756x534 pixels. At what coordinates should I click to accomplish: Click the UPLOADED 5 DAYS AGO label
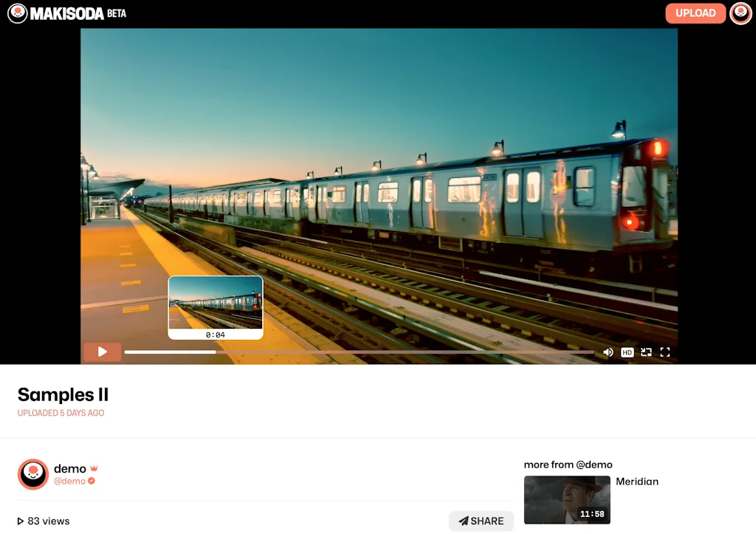tap(62, 413)
